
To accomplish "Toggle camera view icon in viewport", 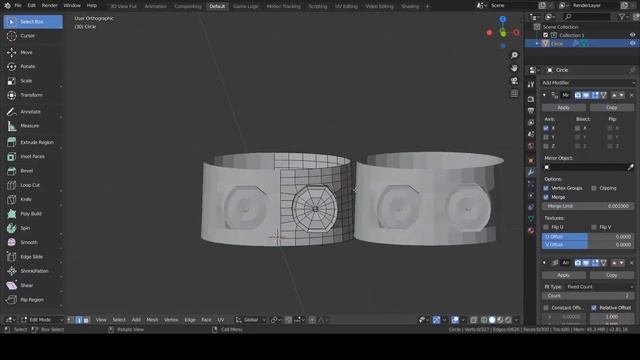I will [514, 81].
